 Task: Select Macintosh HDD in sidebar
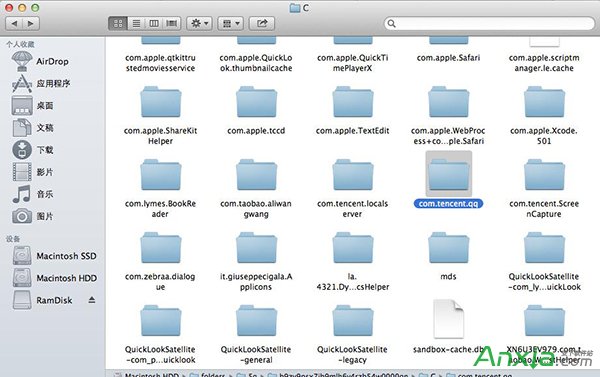[x=54, y=278]
